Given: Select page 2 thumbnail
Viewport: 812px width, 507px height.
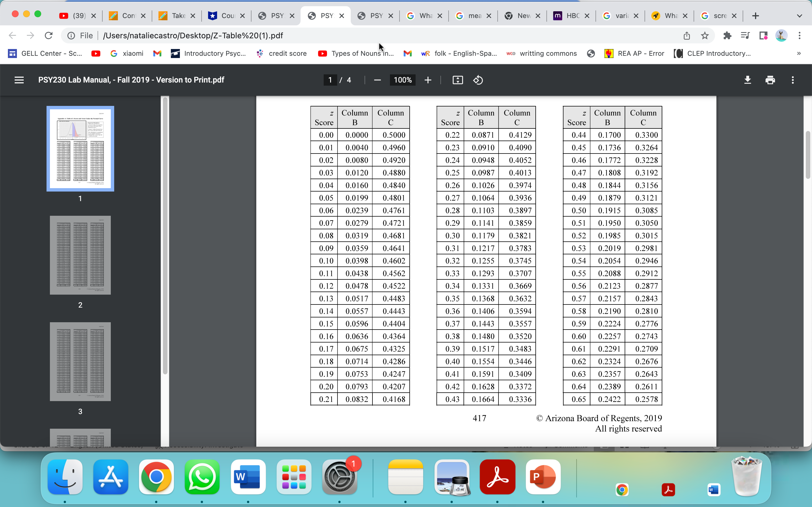Looking at the screenshot, I should point(80,255).
